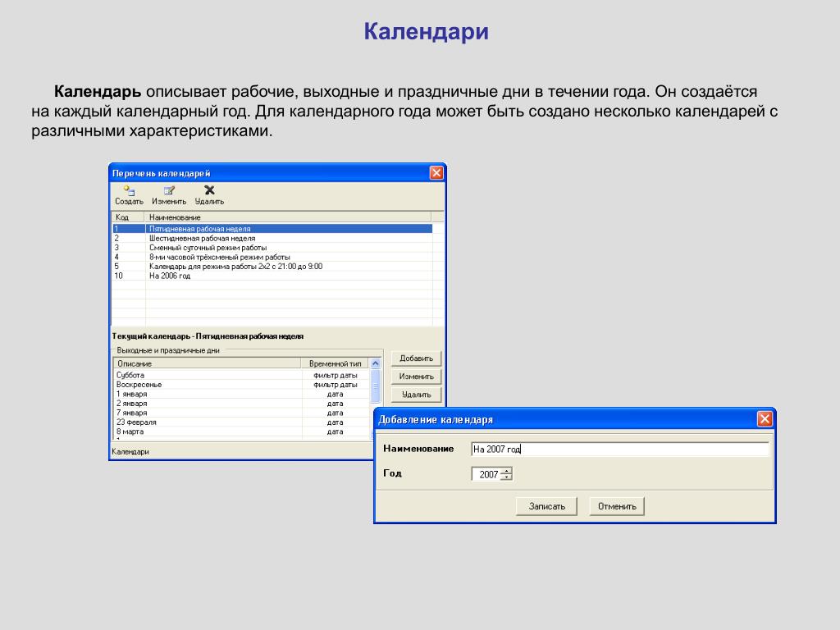Select the 23 февраля holiday entry
Screen dimensions: 840x630
241,422
